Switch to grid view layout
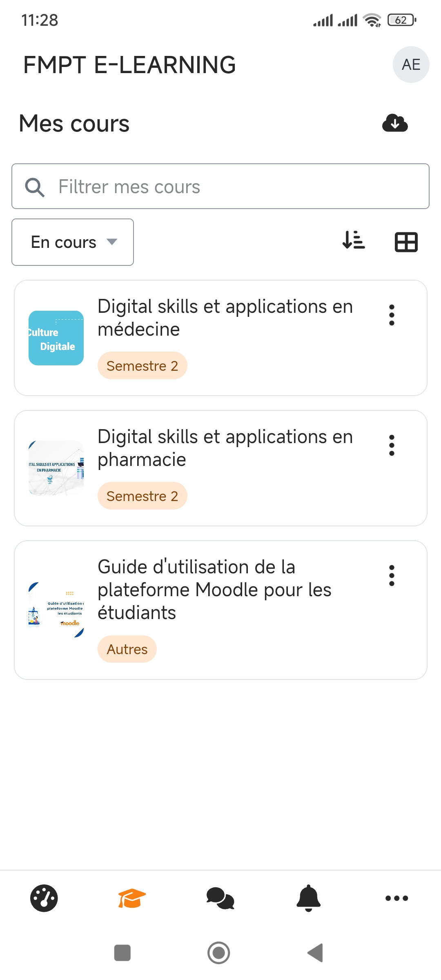The height and width of the screenshot is (980, 441). (x=406, y=242)
